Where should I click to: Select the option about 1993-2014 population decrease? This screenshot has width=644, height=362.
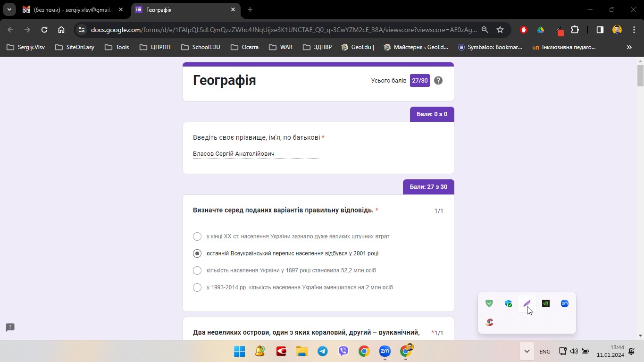(x=197, y=287)
